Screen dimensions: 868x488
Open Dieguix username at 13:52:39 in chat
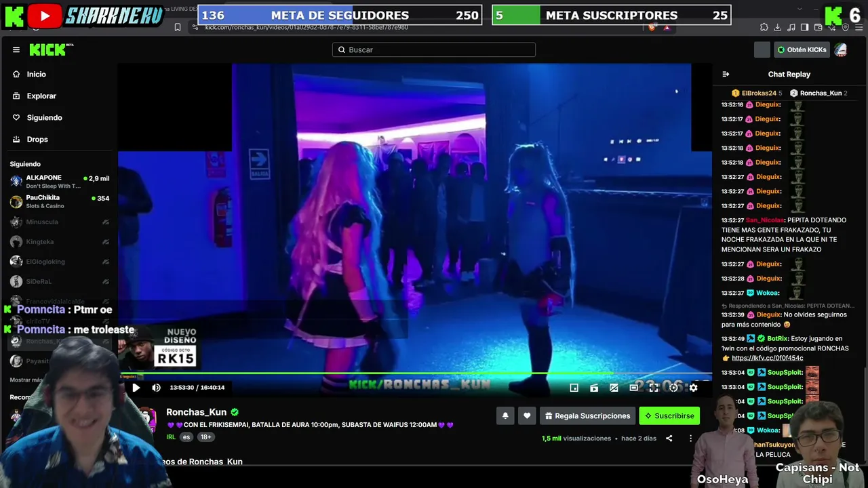768,314
